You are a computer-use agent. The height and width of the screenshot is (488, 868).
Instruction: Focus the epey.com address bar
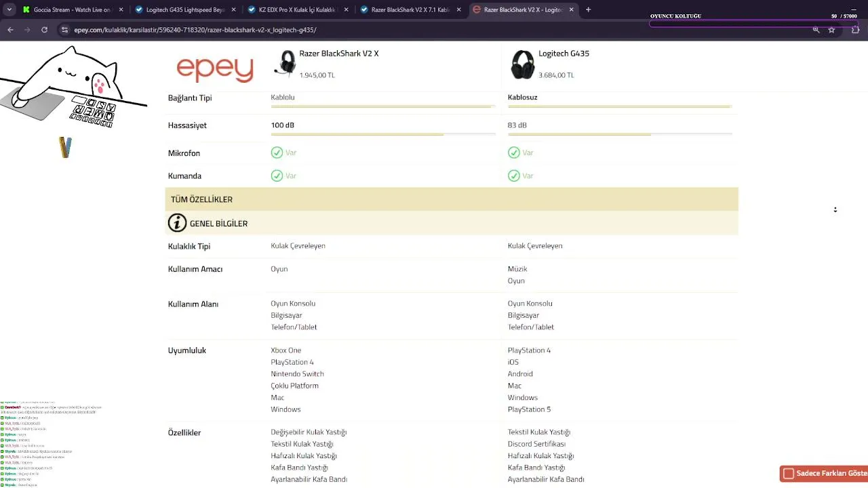[x=434, y=30]
